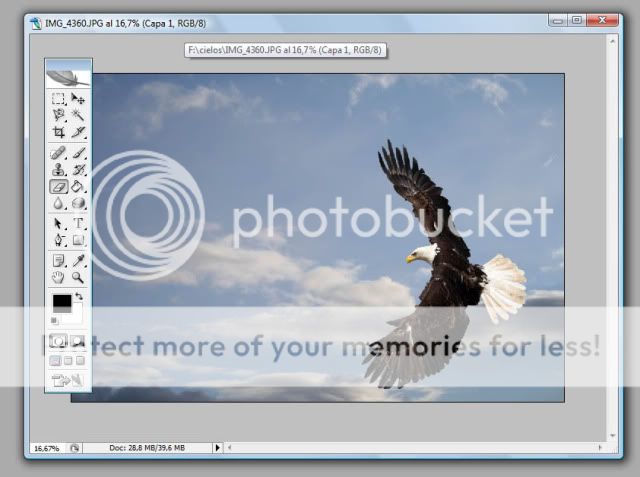Viewport: 640px width, 477px height.
Task: Select the Rectangular Marquee tool
Action: coord(58,99)
